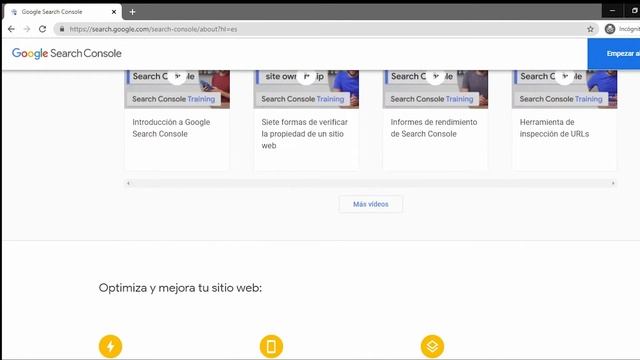Play the Introducción a Google Search Console video

click(x=177, y=77)
